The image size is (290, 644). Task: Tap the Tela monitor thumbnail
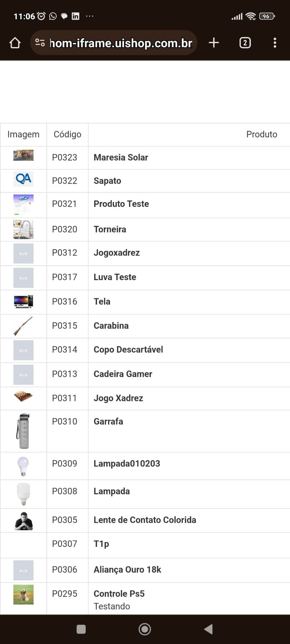coord(23,301)
